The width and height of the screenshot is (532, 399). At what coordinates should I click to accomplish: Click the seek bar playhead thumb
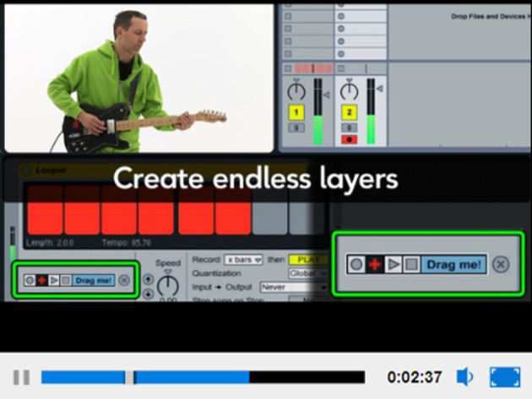[x=130, y=377]
